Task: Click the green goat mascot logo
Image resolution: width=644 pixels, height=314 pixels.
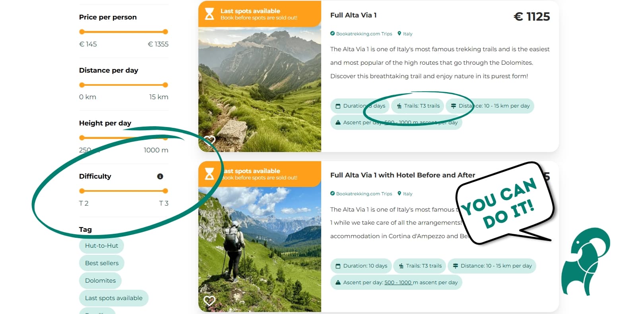Action: (x=585, y=261)
